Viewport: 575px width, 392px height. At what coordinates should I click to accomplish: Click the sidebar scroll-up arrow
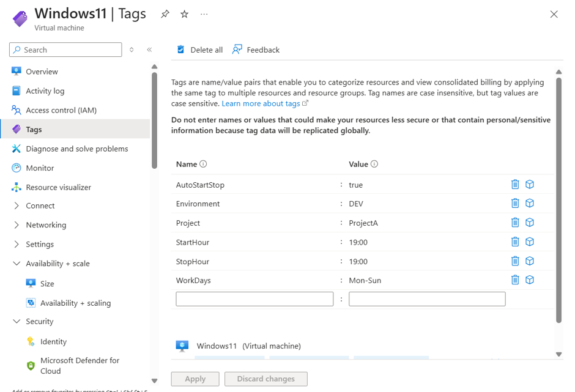(154, 67)
